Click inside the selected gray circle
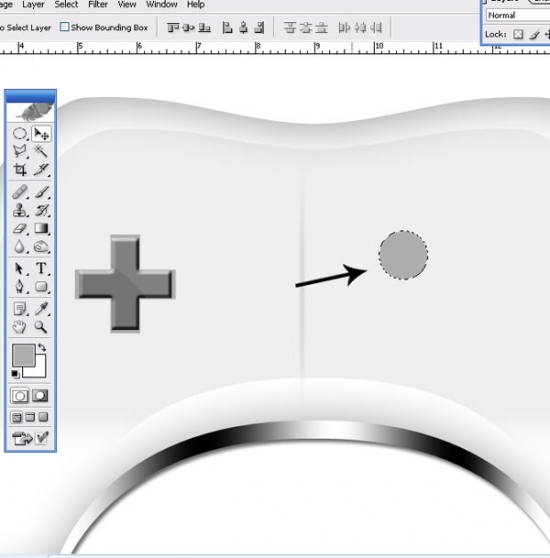The width and height of the screenshot is (550, 558). tap(403, 255)
